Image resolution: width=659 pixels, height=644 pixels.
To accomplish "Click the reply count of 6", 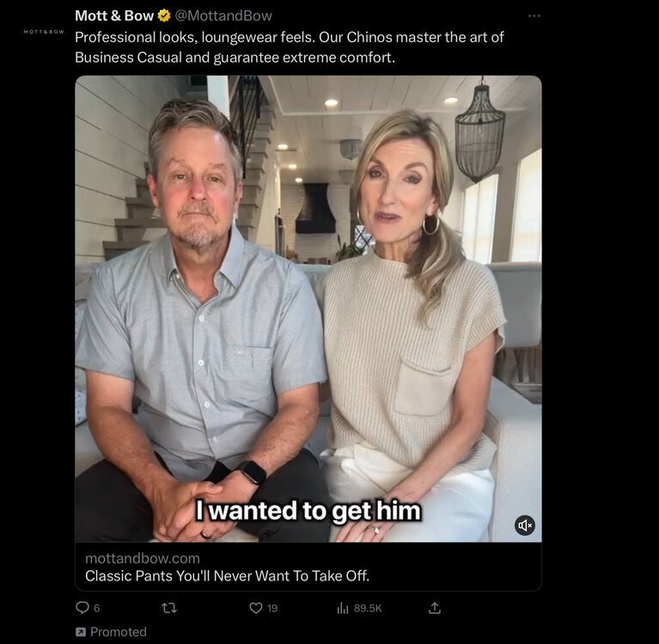I will (x=96, y=608).
